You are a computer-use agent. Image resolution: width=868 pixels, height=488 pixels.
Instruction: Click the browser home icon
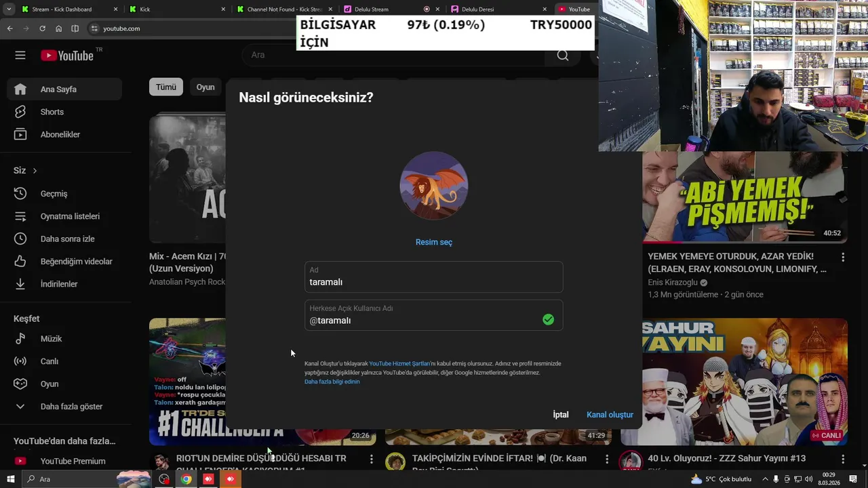click(59, 28)
